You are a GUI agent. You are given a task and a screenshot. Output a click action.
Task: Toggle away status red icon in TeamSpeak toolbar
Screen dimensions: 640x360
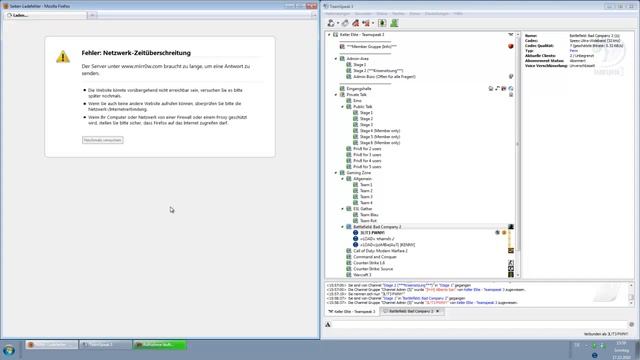(366, 23)
